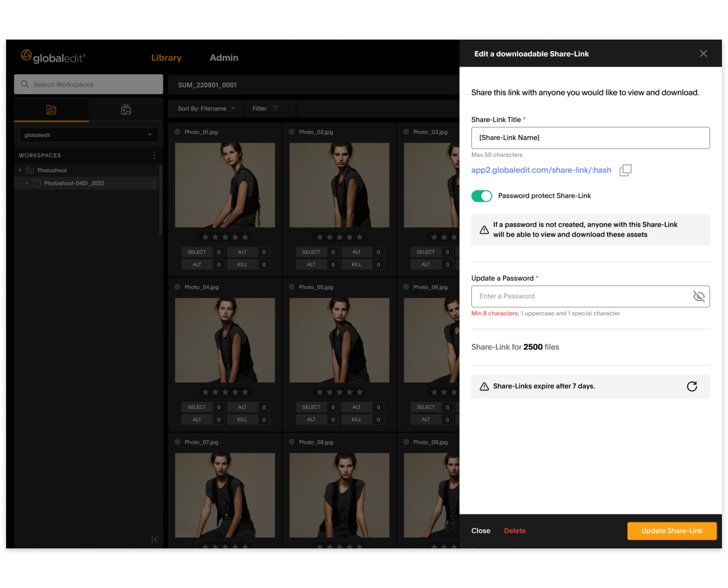
Task: Select the Photo_09.jpg radio circle
Action: coord(406,442)
